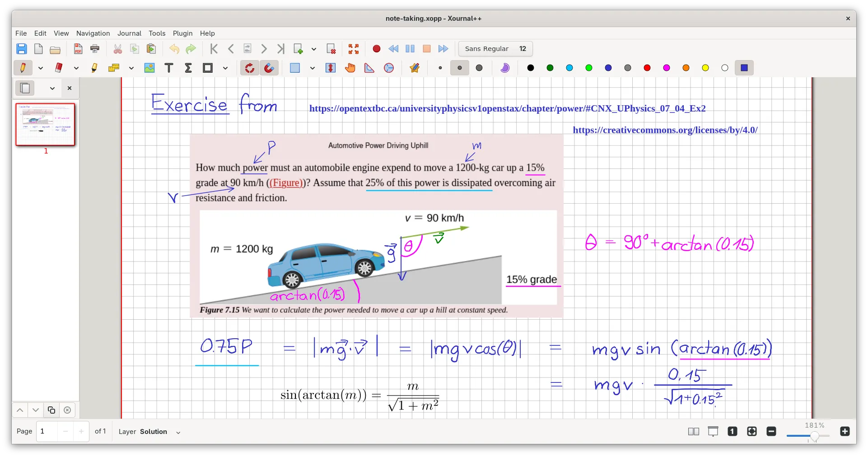Select the Hand tool

(350, 68)
